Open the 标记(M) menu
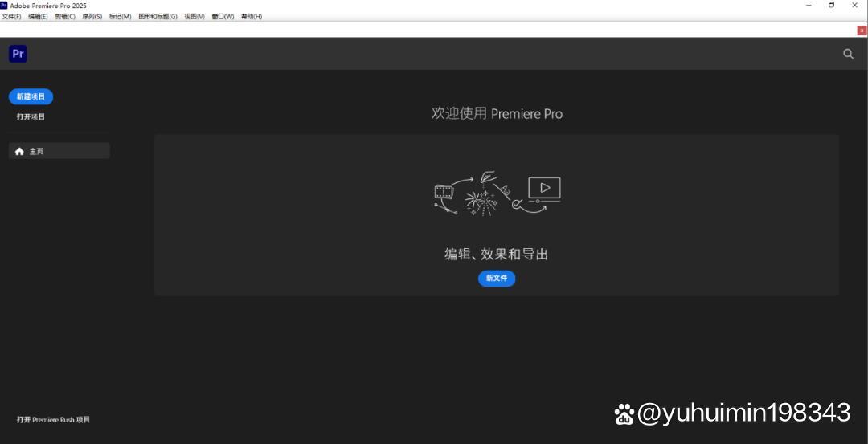The image size is (868, 444). 120,17
